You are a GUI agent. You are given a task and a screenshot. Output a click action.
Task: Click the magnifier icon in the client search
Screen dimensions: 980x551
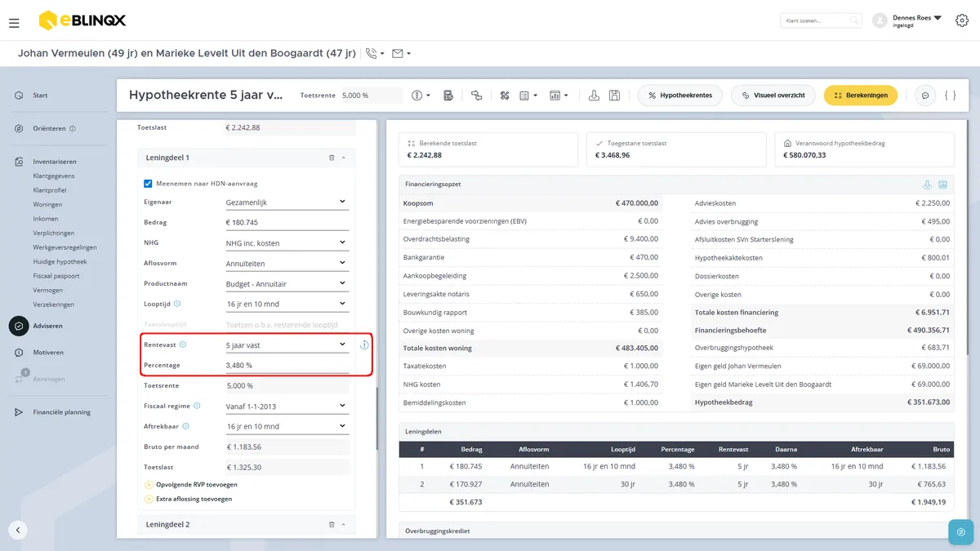click(853, 21)
